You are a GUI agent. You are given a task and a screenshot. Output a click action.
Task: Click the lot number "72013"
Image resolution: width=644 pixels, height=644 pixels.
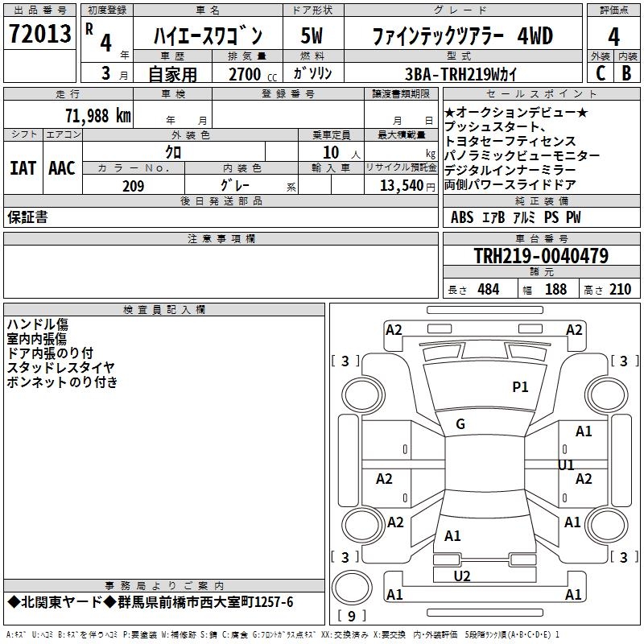point(39,34)
